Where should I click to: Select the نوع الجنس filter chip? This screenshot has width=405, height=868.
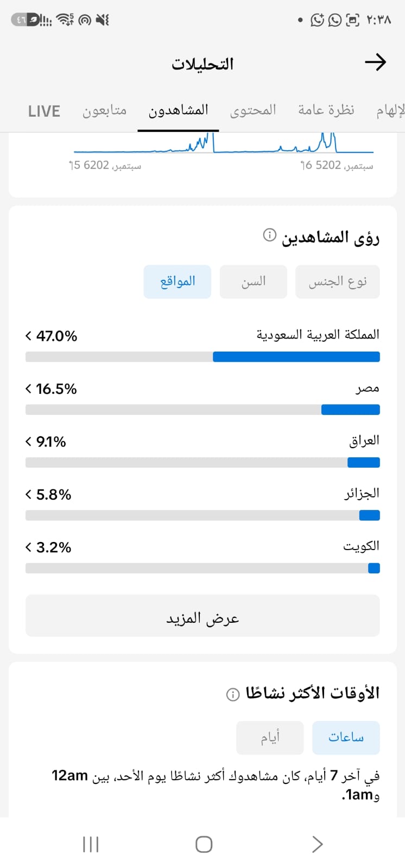[338, 282]
